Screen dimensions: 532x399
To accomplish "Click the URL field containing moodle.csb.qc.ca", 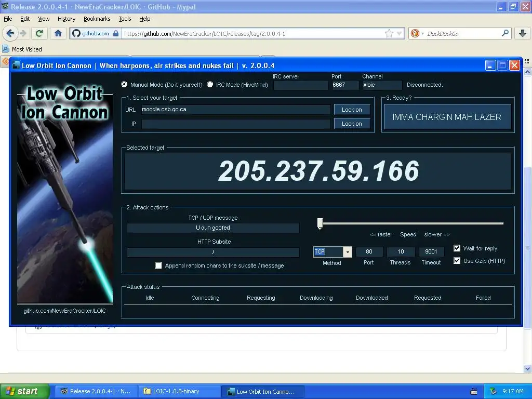I will click(235, 109).
